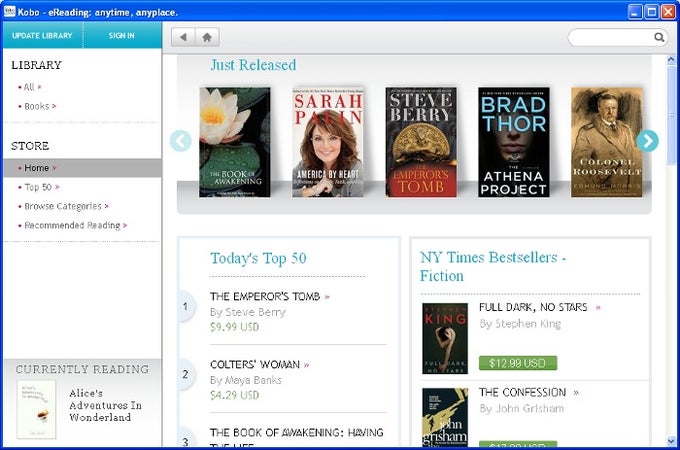This screenshot has height=450, width=680.
Task: Click the Today's Top 50 heading
Action: tap(258, 258)
